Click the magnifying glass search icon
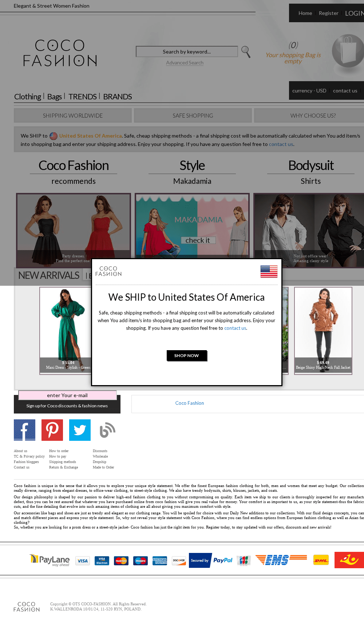This screenshot has height=625, width=364. [x=246, y=52]
